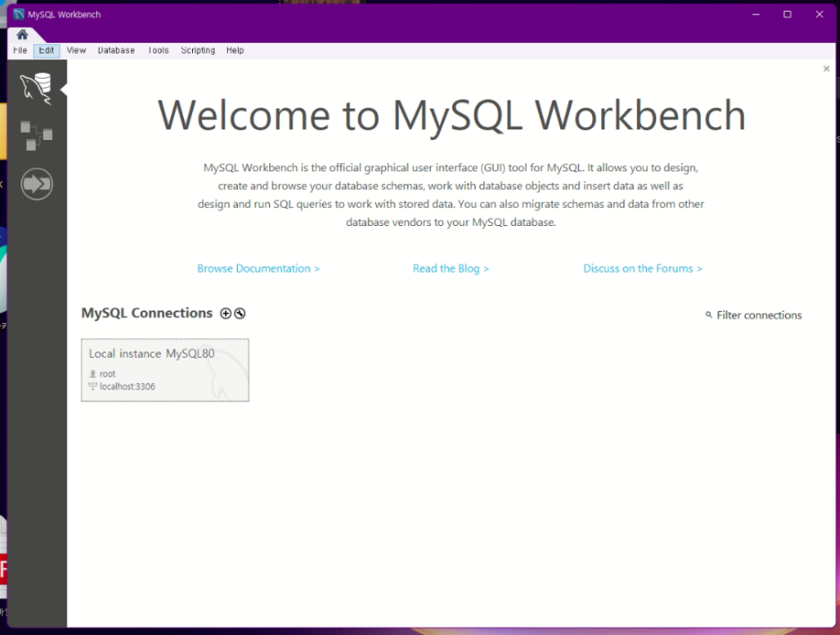Viewport: 840px width, 635px height.
Task: Click the Filter connections search field
Action: click(758, 316)
